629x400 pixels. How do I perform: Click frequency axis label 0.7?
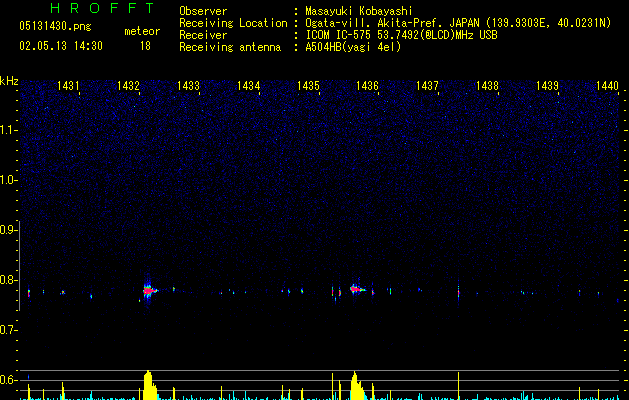tap(8, 330)
